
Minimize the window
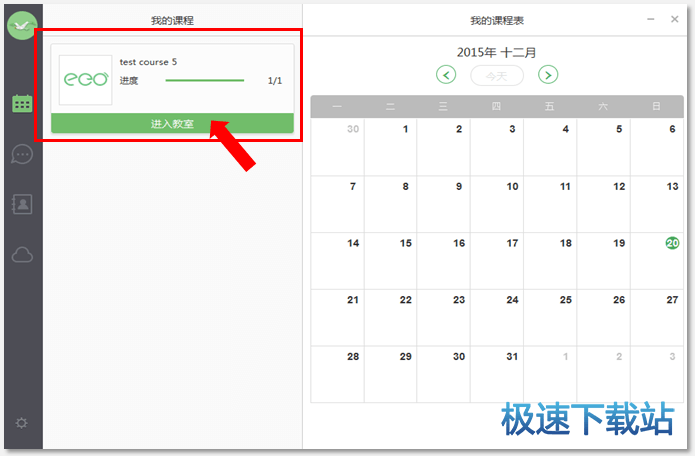point(651,19)
